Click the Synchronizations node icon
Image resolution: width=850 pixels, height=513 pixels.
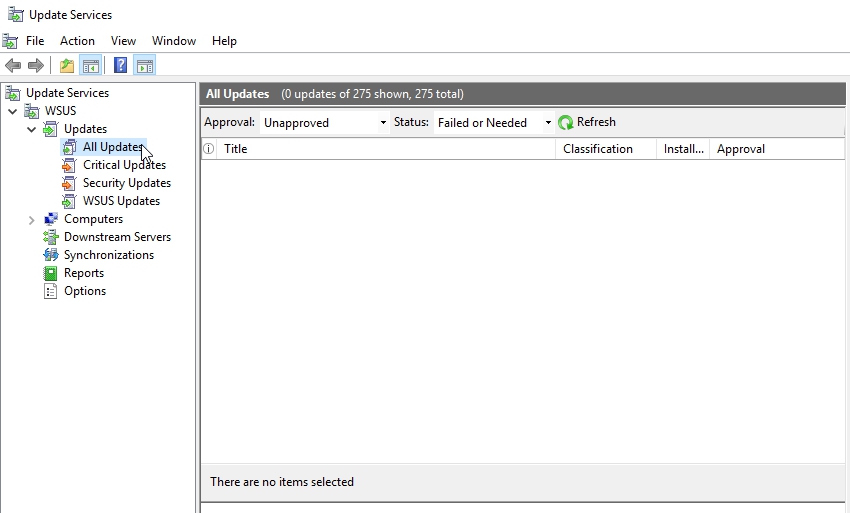[x=50, y=255]
